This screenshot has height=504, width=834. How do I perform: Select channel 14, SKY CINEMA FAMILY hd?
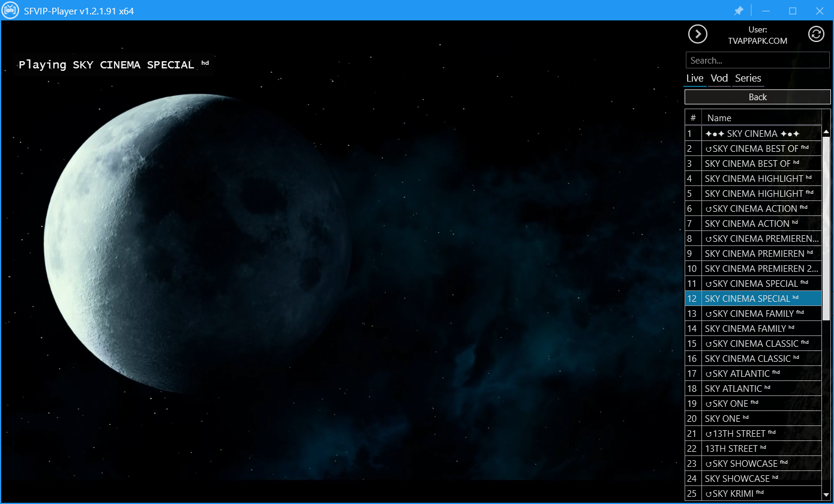point(754,329)
